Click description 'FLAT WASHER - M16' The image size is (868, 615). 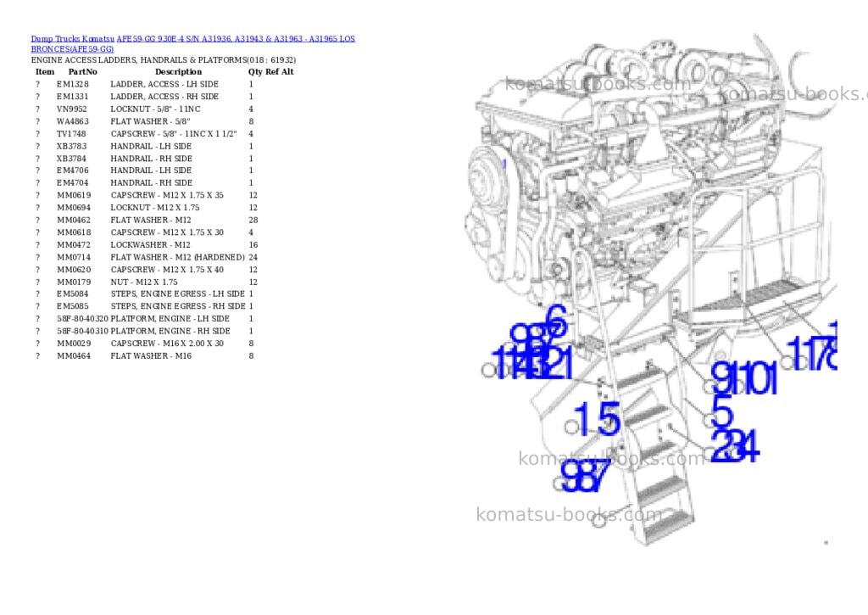point(151,356)
